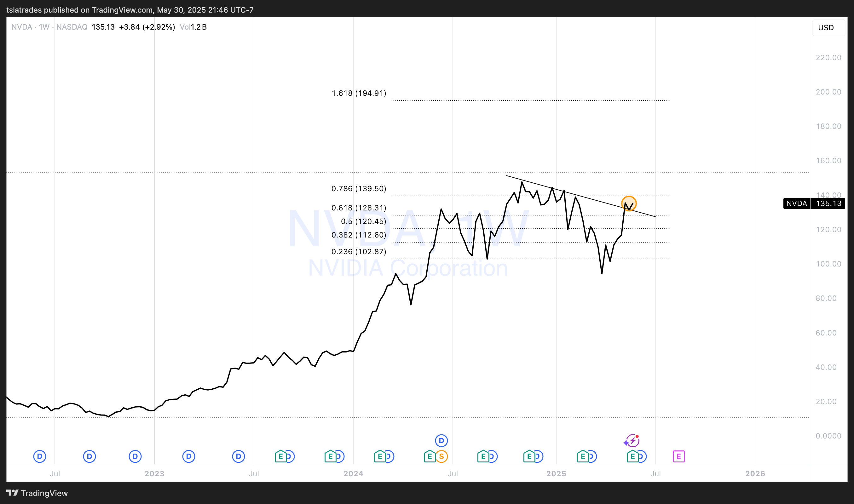Click the NVDA · 1W · NASDAQ legend title
Viewport: 854px width, 504px height.
point(49,27)
